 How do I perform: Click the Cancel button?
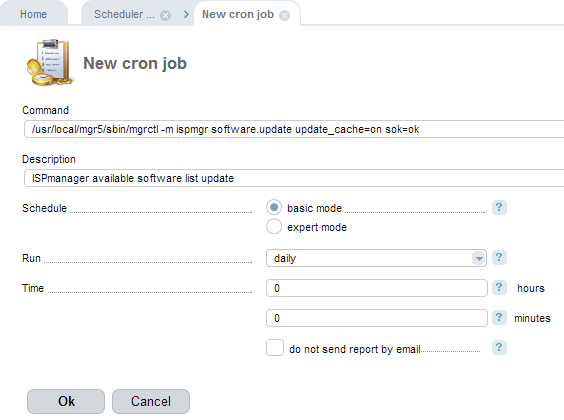[x=151, y=401]
